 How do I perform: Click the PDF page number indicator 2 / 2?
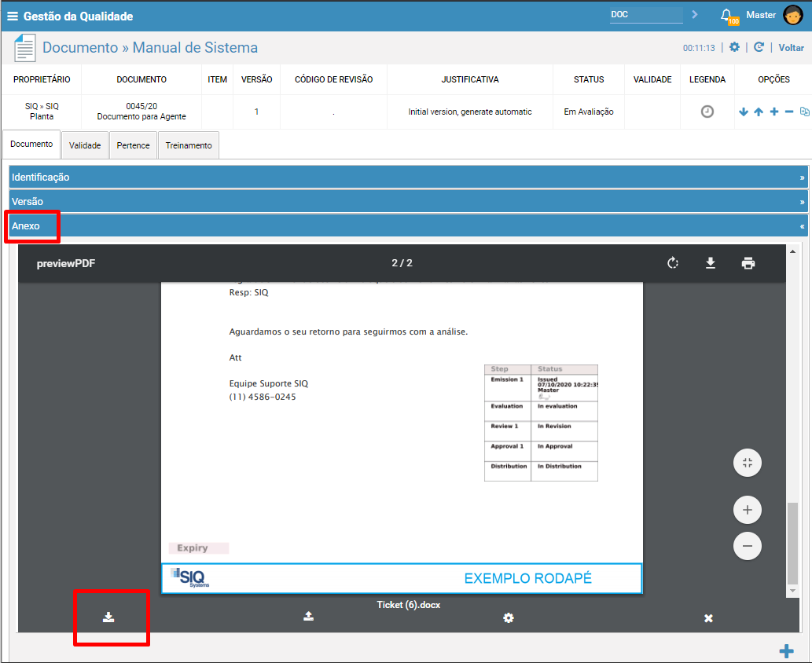click(402, 263)
